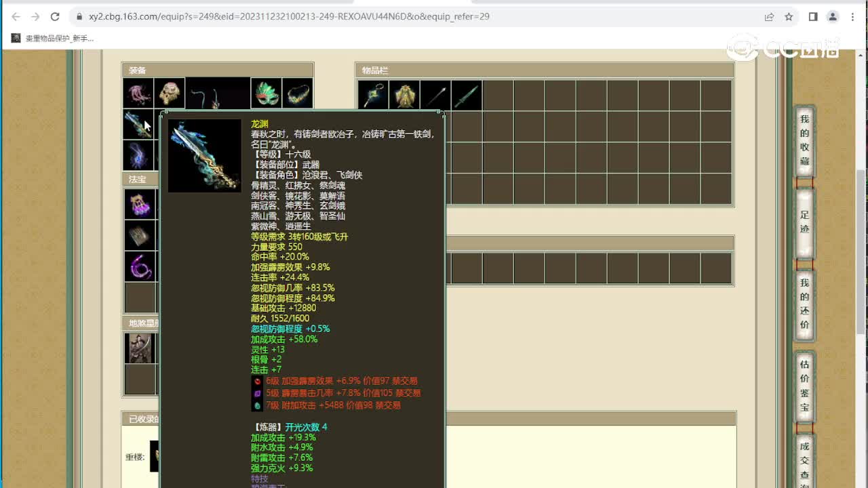The image size is (868, 488).
Task: Click the 装备 section header
Action: pyautogui.click(x=218, y=70)
